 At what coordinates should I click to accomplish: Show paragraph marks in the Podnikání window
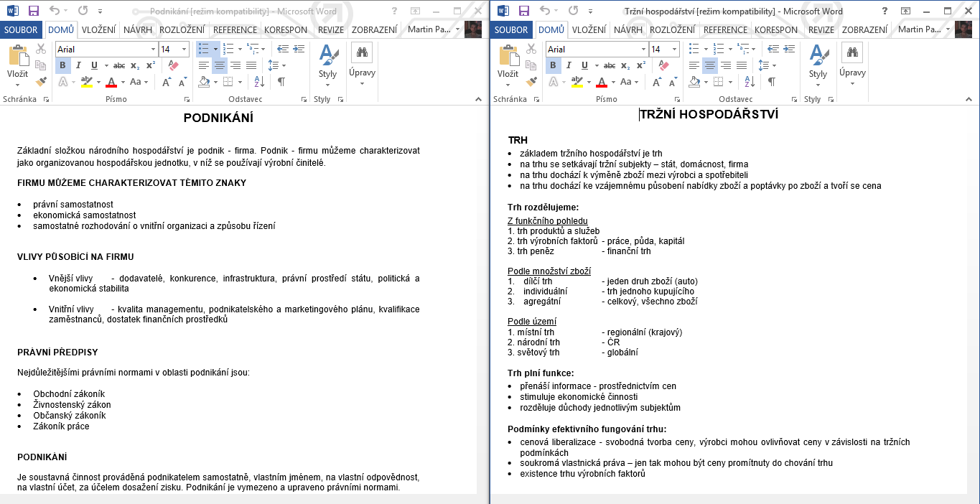coord(281,82)
